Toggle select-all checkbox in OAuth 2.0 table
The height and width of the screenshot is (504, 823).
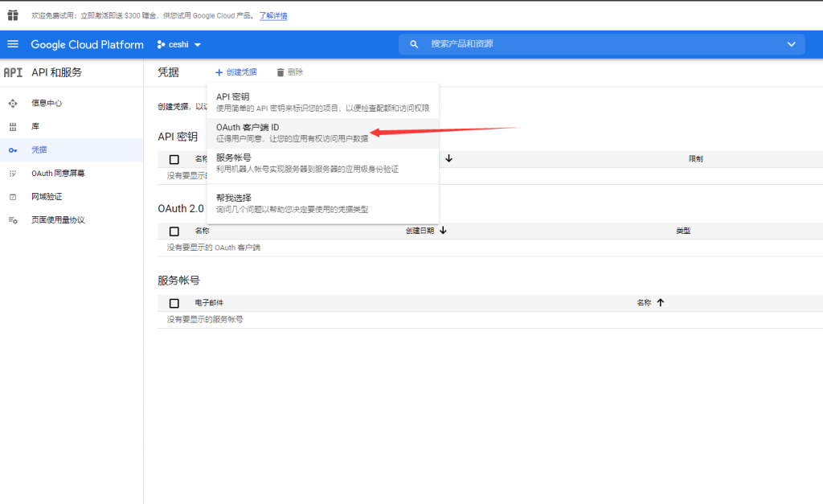[x=174, y=231]
